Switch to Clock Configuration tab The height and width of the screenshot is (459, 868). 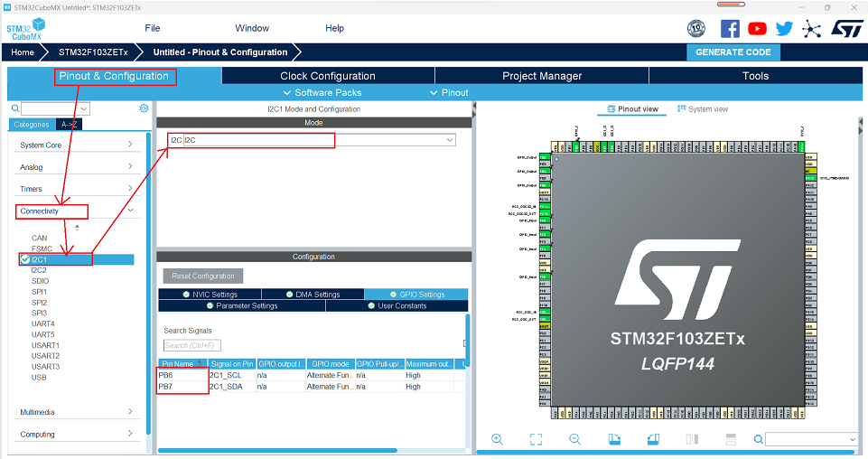pos(328,76)
